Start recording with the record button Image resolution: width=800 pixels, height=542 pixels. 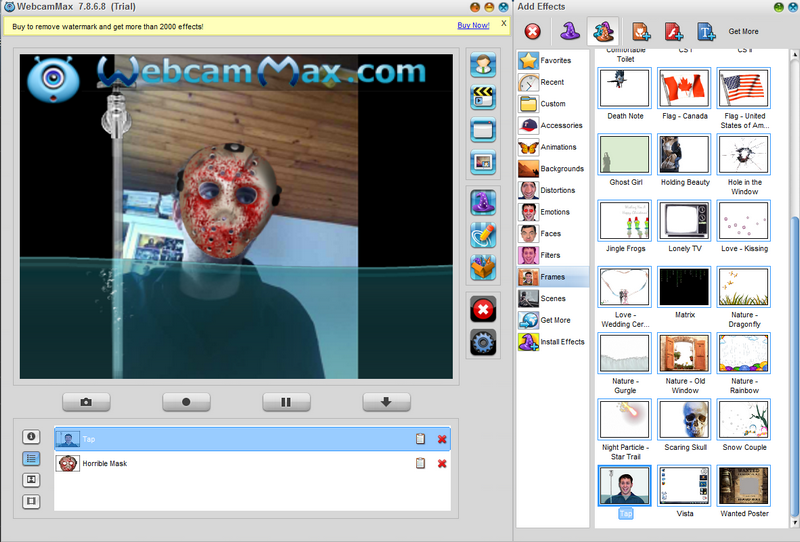[186, 402]
